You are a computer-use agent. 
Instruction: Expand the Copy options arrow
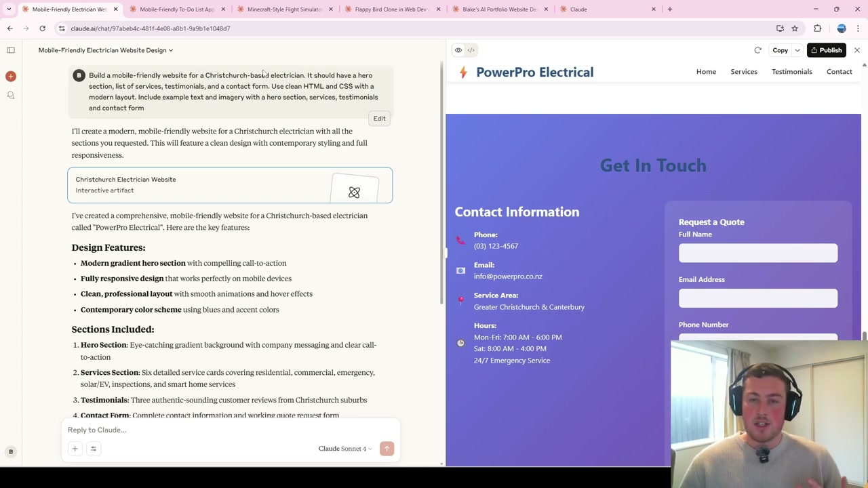[x=797, y=50]
